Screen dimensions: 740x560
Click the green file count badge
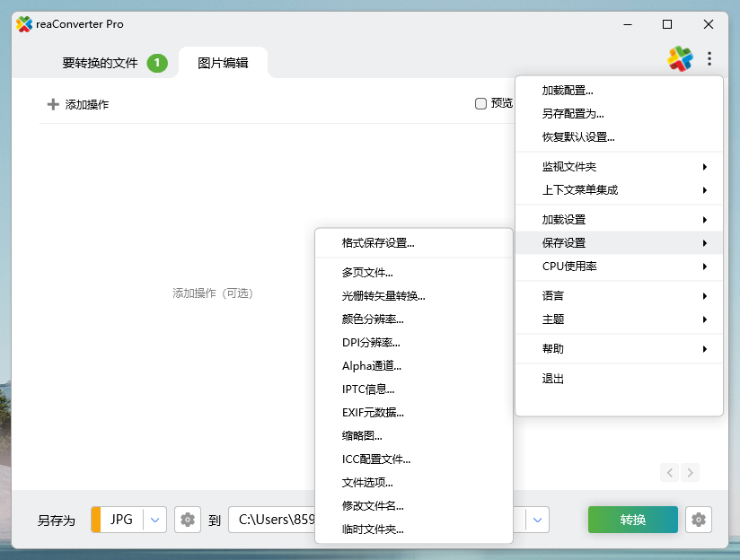[157, 63]
